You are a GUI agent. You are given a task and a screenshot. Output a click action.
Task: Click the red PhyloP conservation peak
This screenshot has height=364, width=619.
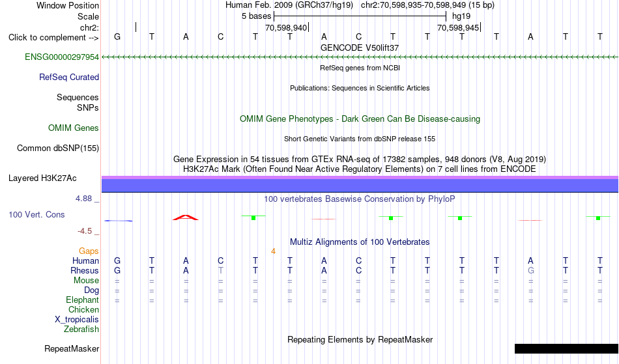tap(186, 217)
